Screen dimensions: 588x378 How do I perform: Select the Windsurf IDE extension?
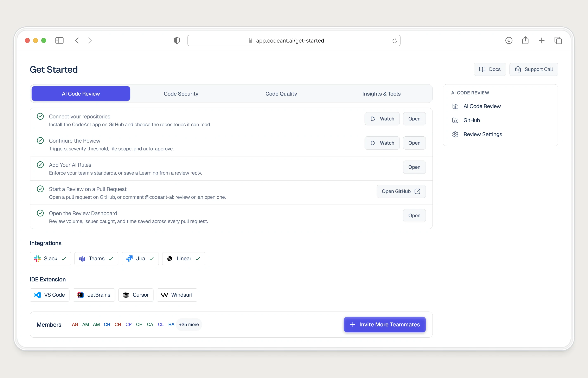click(x=177, y=295)
